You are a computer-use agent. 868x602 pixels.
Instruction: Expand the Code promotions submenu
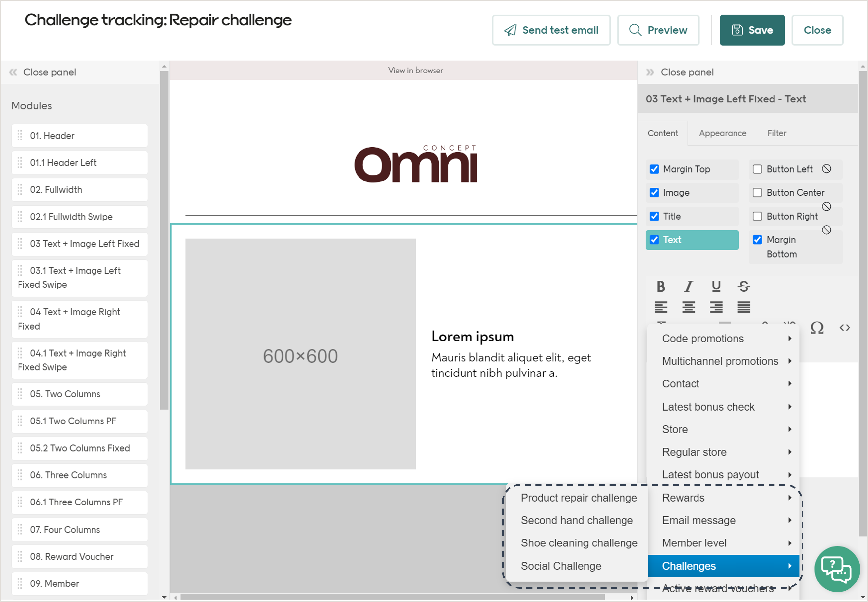tap(703, 338)
